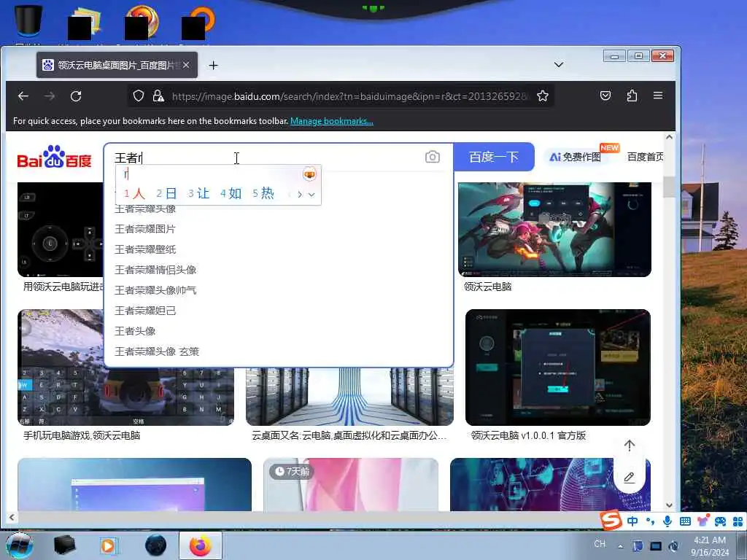Click the browser back arrow
This screenshot has height=560, width=747.
(23, 96)
